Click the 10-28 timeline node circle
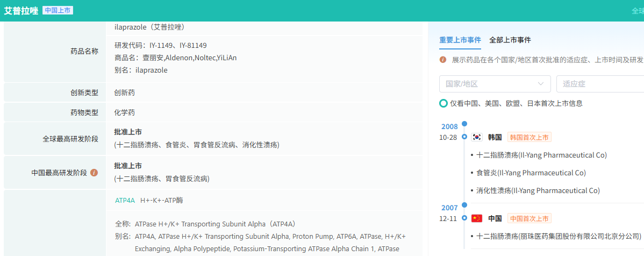The image size is (644, 256). click(x=464, y=137)
